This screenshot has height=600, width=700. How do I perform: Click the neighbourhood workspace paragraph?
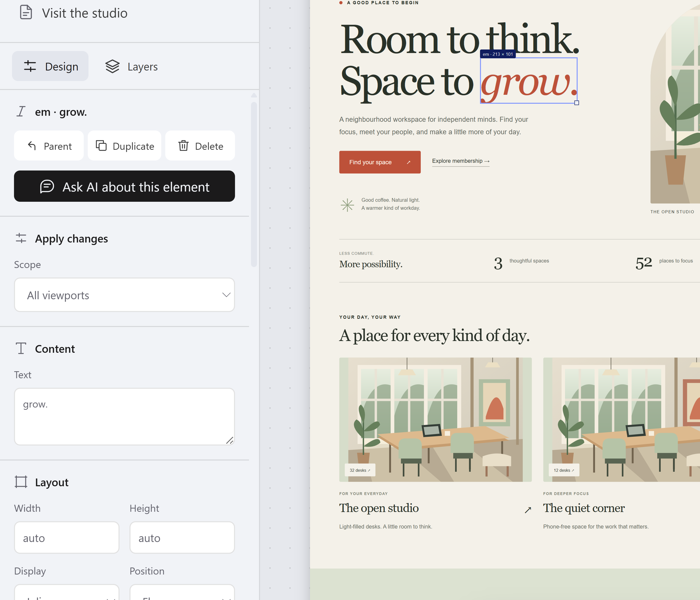tap(433, 126)
